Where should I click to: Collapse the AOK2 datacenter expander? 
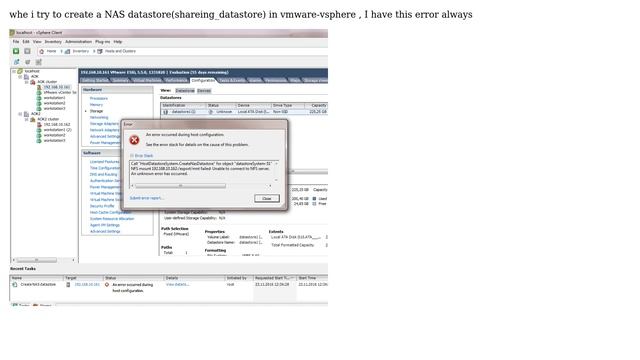coord(20,113)
